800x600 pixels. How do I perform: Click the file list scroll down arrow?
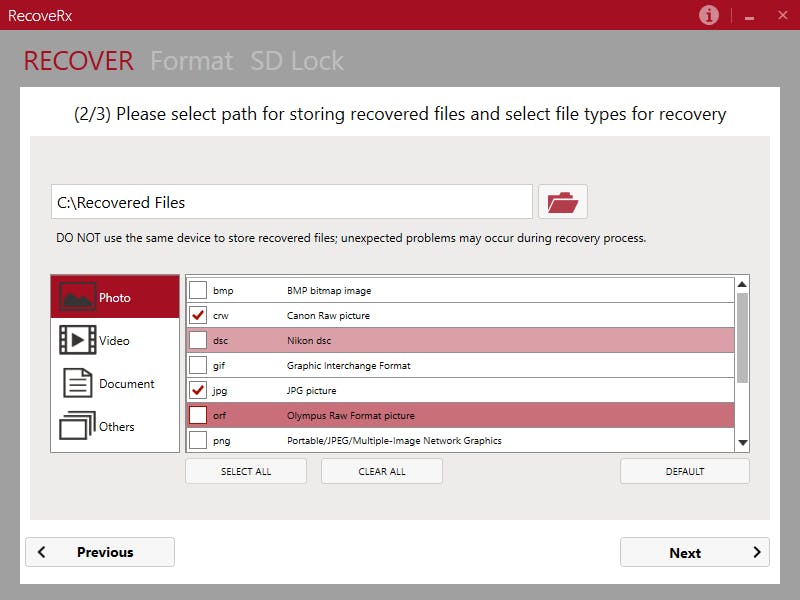tap(742, 443)
